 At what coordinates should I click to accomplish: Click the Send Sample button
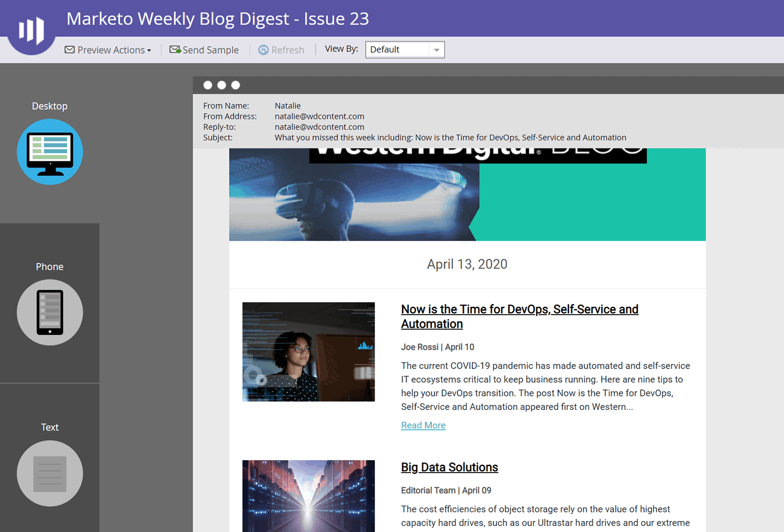click(204, 50)
